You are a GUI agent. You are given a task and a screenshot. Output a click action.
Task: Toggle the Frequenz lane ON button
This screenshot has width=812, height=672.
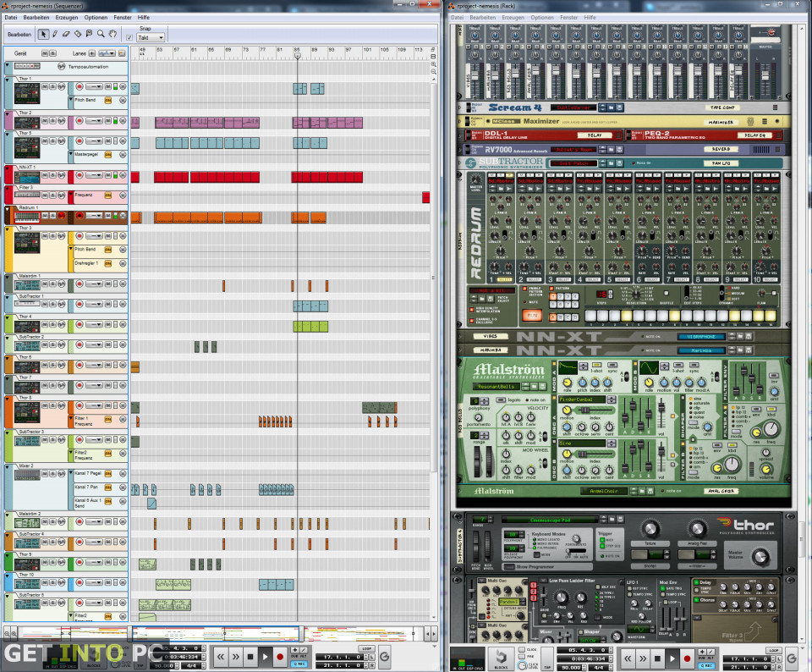108,196
